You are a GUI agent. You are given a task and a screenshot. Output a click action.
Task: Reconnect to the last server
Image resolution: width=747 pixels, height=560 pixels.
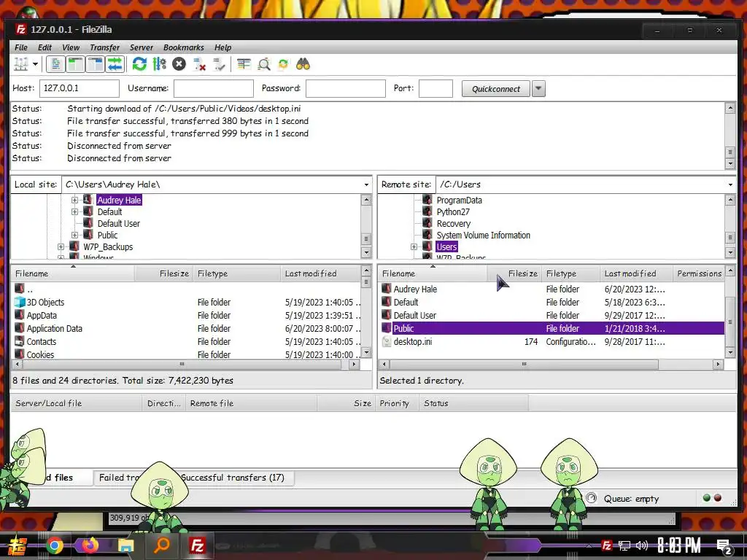point(219,64)
